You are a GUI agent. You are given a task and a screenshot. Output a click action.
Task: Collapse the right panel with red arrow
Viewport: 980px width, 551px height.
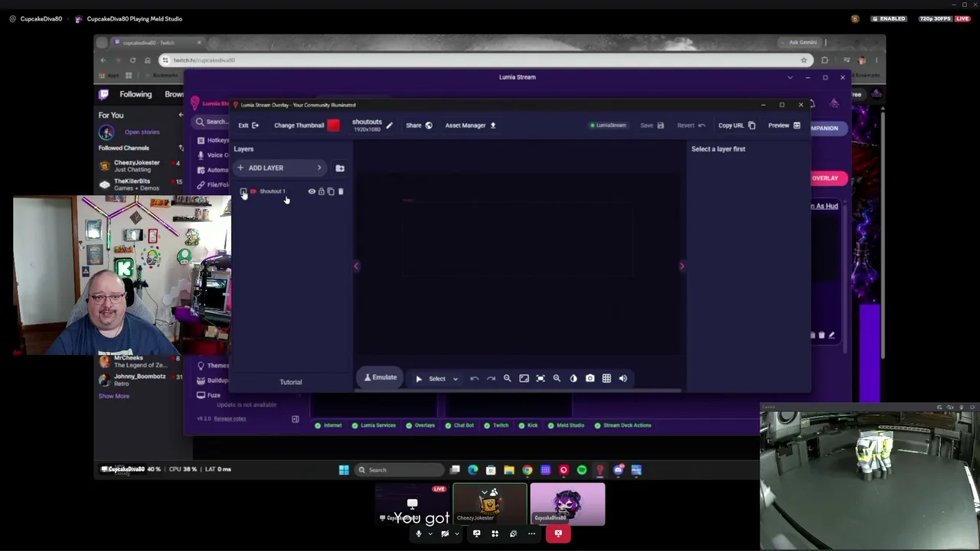pyautogui.click(x=681, y=266)
